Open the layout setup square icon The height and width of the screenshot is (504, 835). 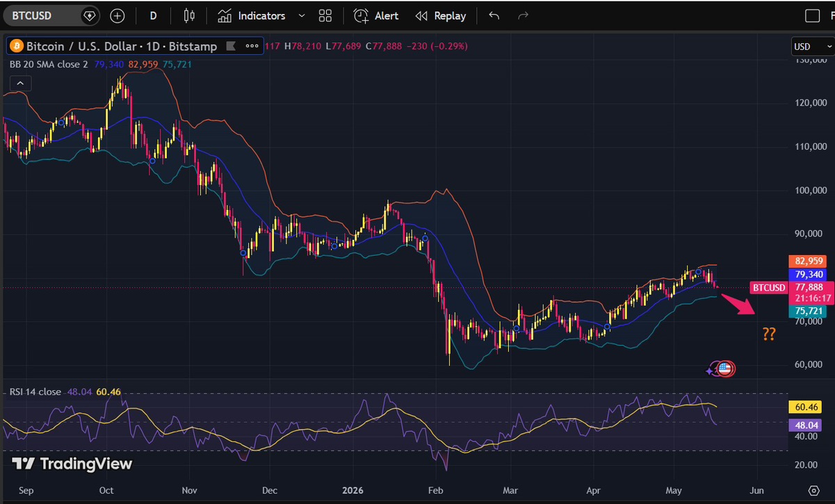[x=812, y=15]
